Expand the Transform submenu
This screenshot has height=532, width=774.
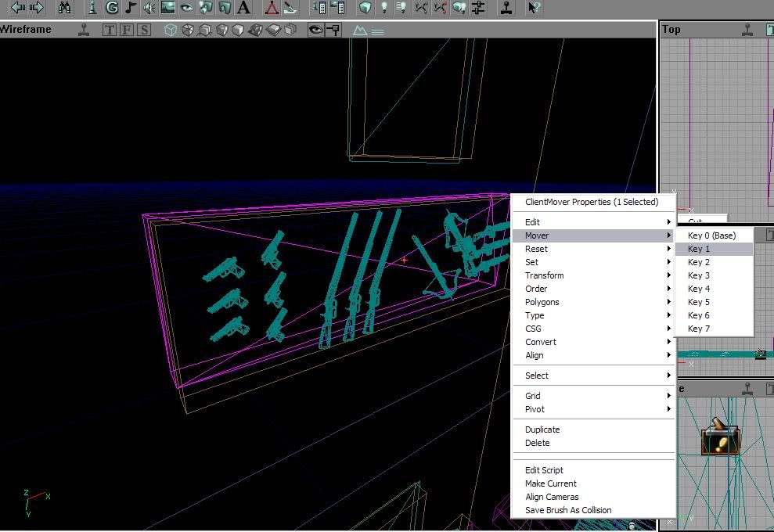point(545,275)
